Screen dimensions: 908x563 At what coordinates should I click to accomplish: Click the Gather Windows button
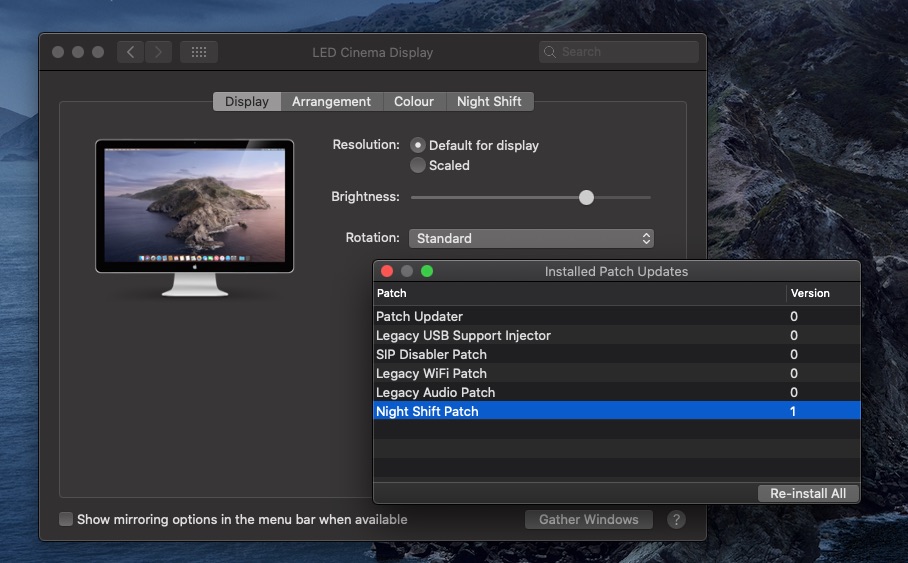[x=588, y=520]
